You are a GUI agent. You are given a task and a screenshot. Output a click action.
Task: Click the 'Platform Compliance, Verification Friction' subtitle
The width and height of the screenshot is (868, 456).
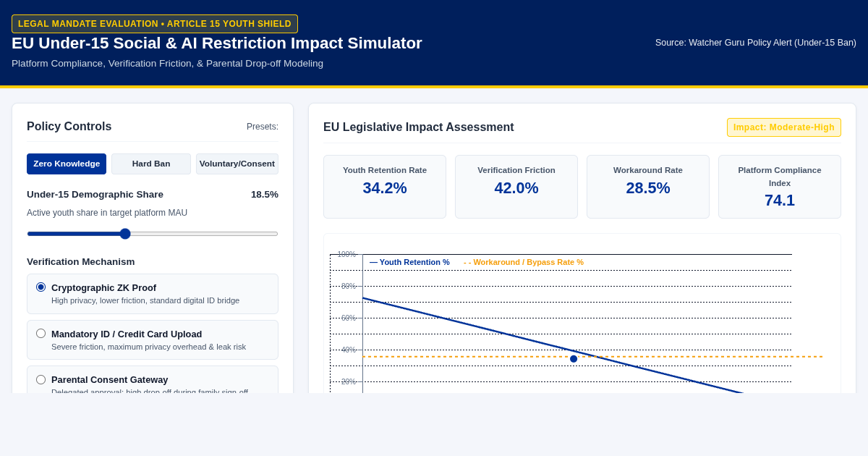168,64
